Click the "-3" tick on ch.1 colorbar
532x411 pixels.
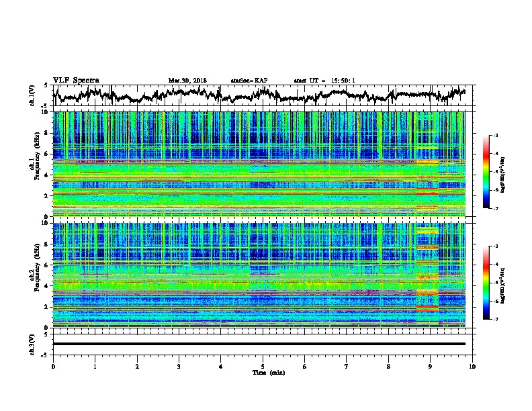tap(495, 136)
